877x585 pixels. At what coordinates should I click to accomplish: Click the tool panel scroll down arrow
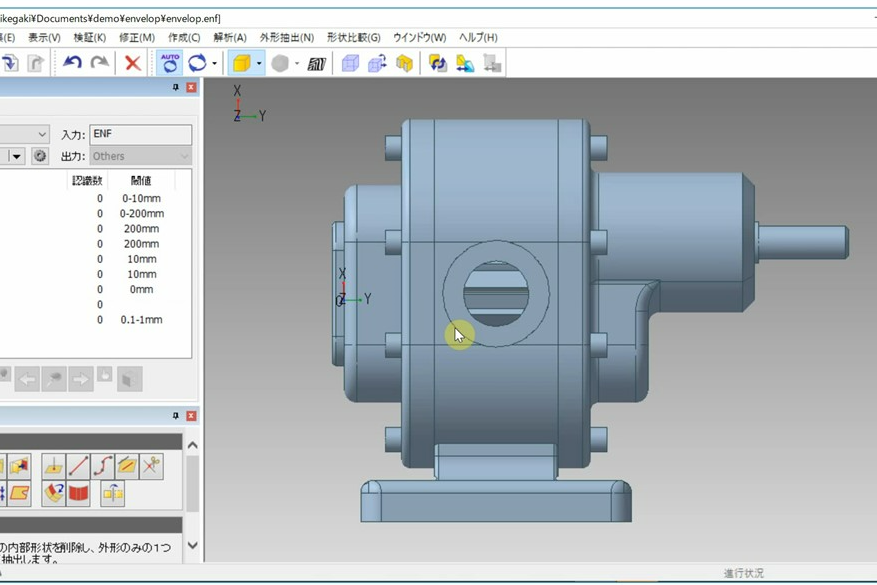(x=192, y=546)
